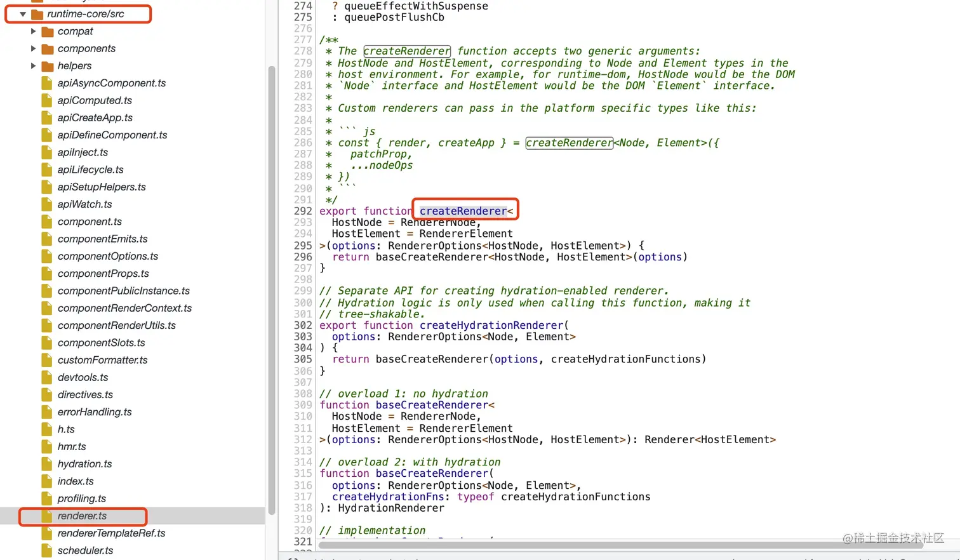Select the helpers folder label
This screenshot has height=560, width=960.
74,65
